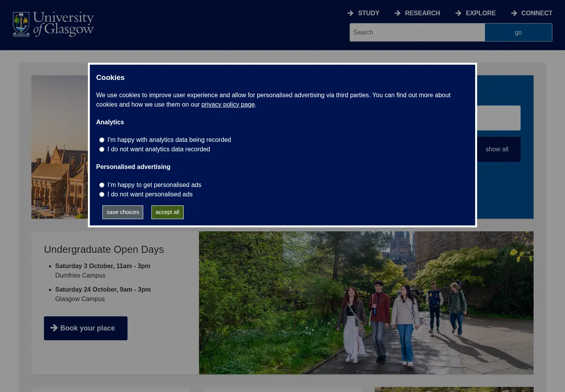Click Saturday 24 October, 9am - 3pm text
Viewport: 565px width, 392px height.
(103, 290)
